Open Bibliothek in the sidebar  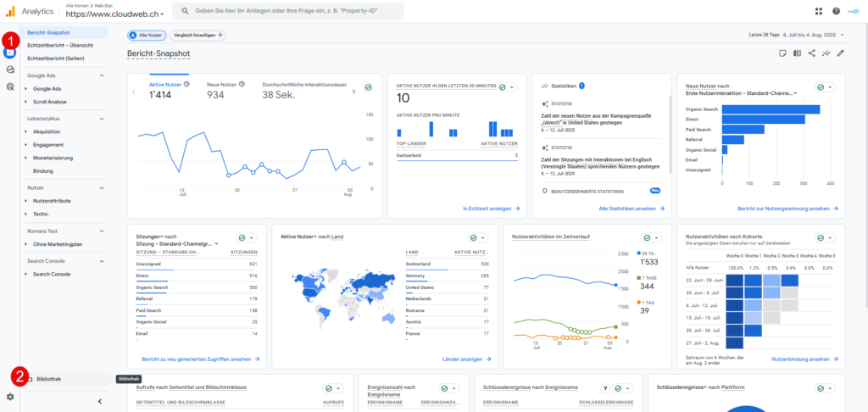click(x=48, y=379)
